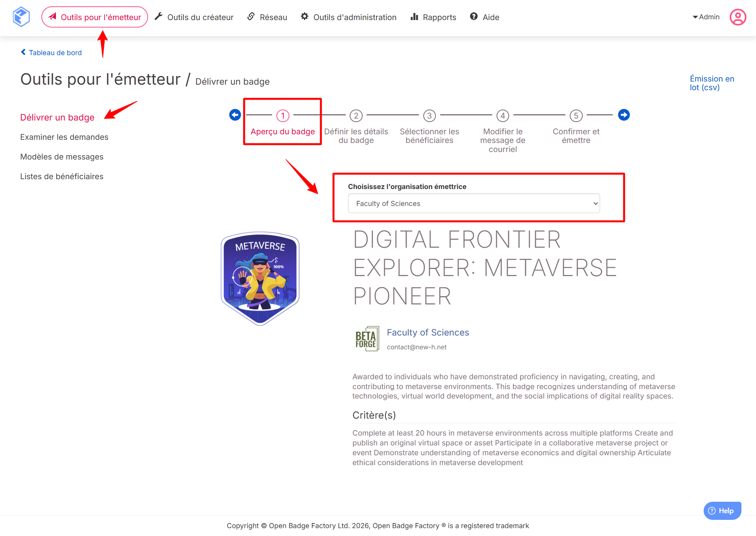Go back to Tableau de bord
This screenshot has width=756, height=536.
coord(51,52)
